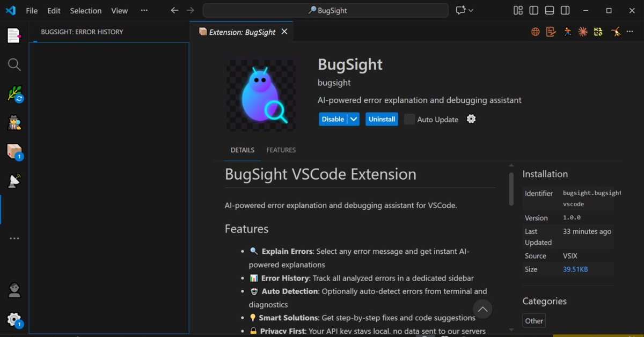Select the Extension: BugSight editor tab
Image resolution: width=644 pixels, height=337 pixels.
(x=243, y=32)
